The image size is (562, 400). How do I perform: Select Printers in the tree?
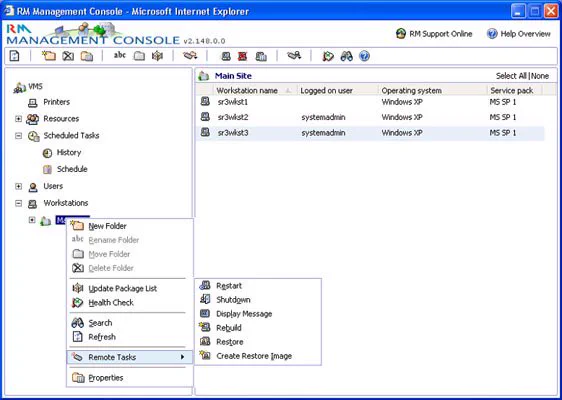tap(57, 102)
